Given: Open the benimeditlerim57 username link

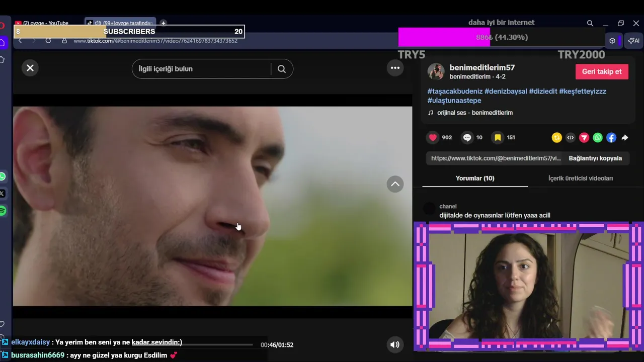Looking at the screenshot, I should point(482,67).
